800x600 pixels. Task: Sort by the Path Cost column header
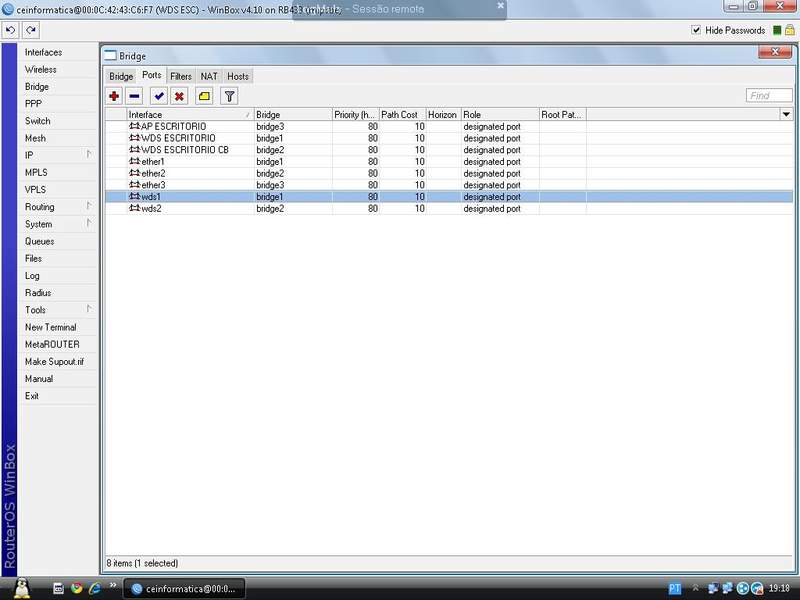403,115
